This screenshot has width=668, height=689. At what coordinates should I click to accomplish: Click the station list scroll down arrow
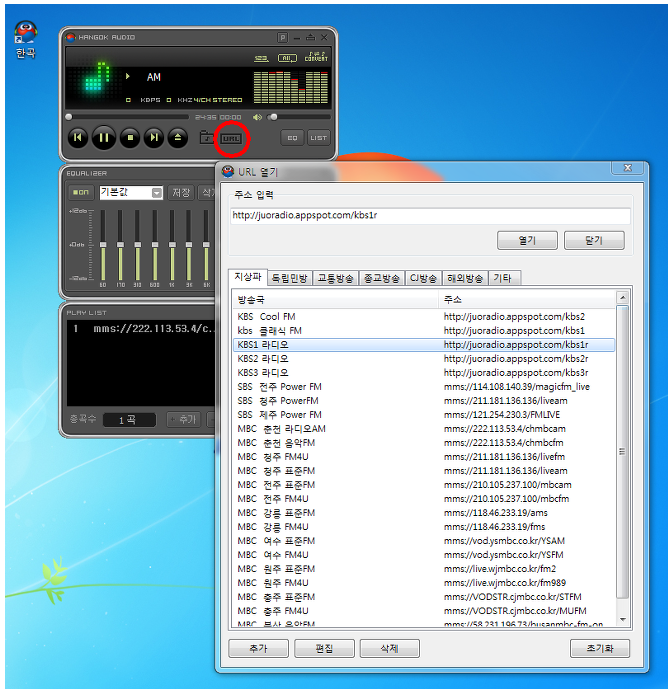tap(622, 620)
